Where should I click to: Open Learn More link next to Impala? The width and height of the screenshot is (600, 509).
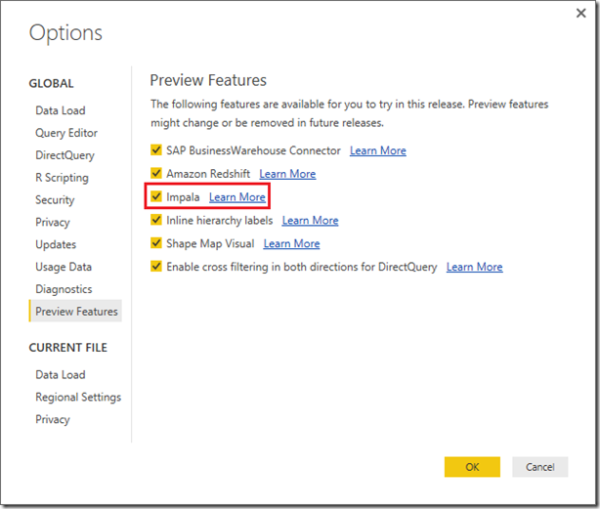[x=237, y=197]
